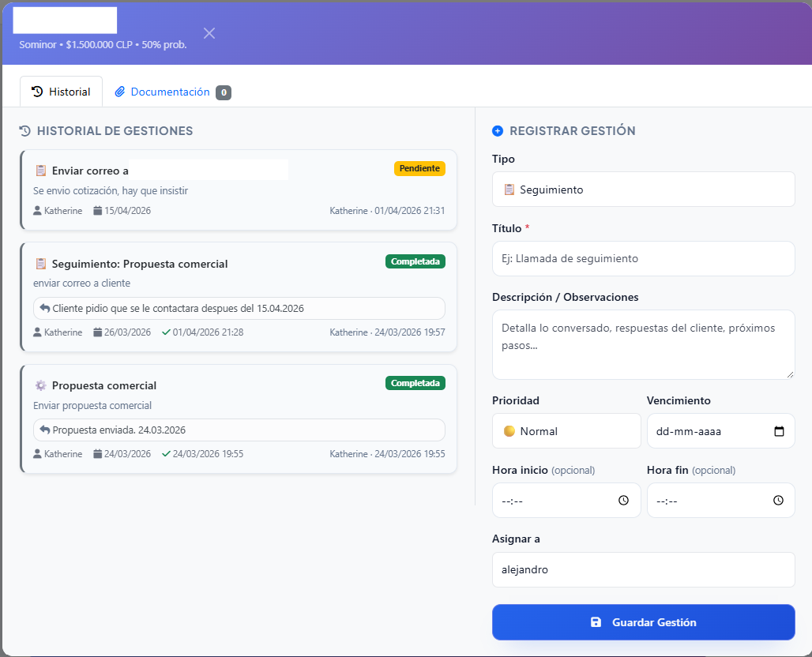The height and width of the screenshot is (657, 812).
Task: Click reply arrow icon in 'Cliente pidio' note
Action: (x=45, y=308)
